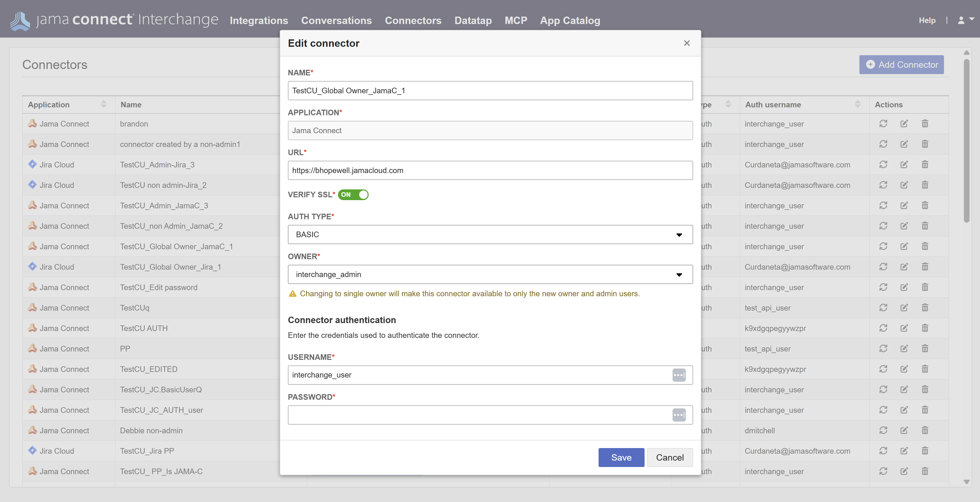Click the dmitchell auth username cell
The image size is (980, 502).
pyautogui.click(x=759, y=430)
